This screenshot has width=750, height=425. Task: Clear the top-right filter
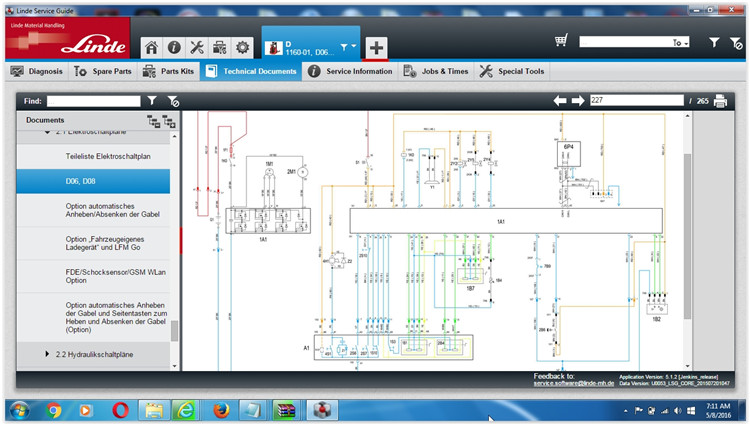(736, 44)
